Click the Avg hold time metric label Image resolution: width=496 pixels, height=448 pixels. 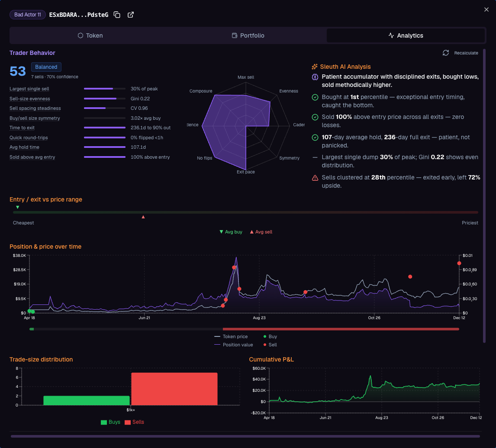24,147
